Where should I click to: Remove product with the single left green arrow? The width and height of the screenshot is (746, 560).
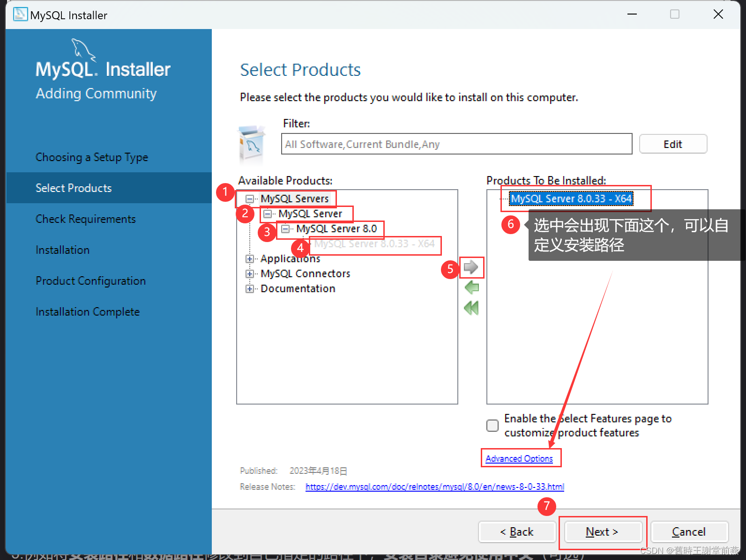click(471, 287)
